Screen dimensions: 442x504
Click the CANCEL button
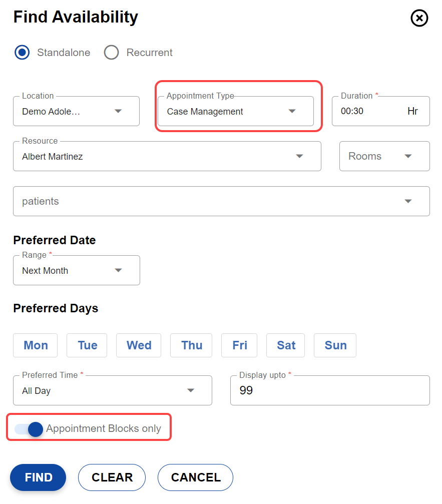(195, 477)
